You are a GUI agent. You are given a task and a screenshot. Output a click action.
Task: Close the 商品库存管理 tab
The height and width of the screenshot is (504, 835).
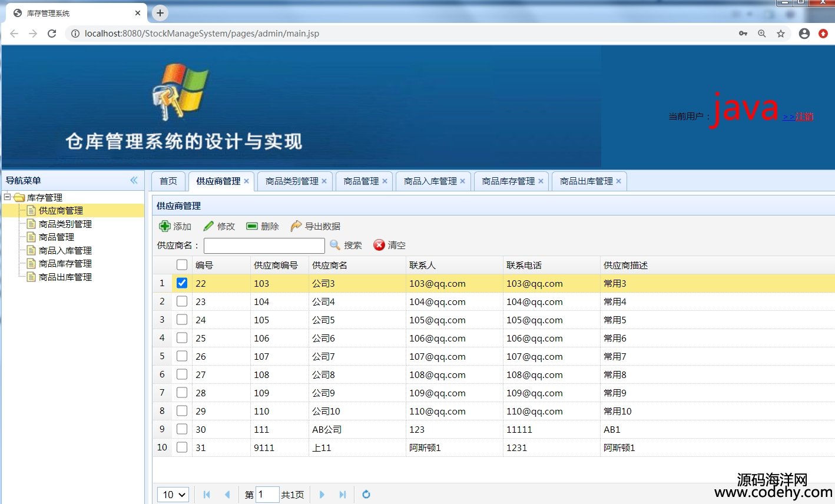[541, 181]
